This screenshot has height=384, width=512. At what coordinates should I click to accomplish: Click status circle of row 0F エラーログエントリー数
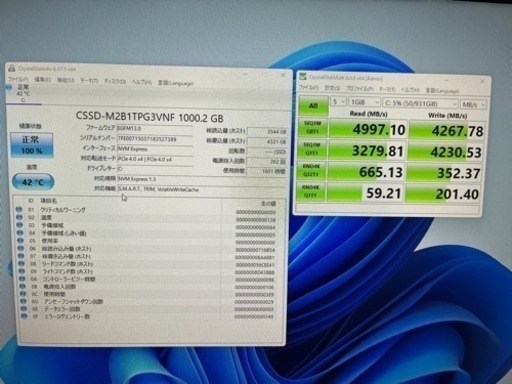coord(24,316)
